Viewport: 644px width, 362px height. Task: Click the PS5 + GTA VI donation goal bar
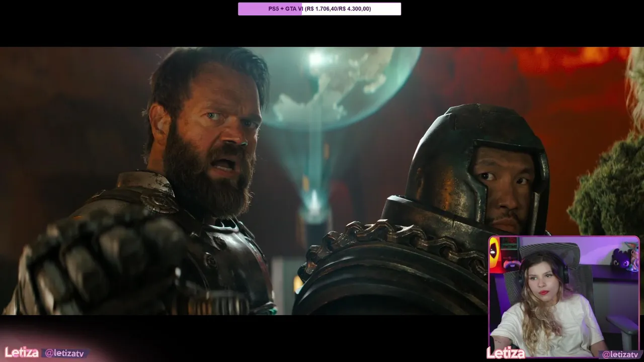tap(319, 9)
